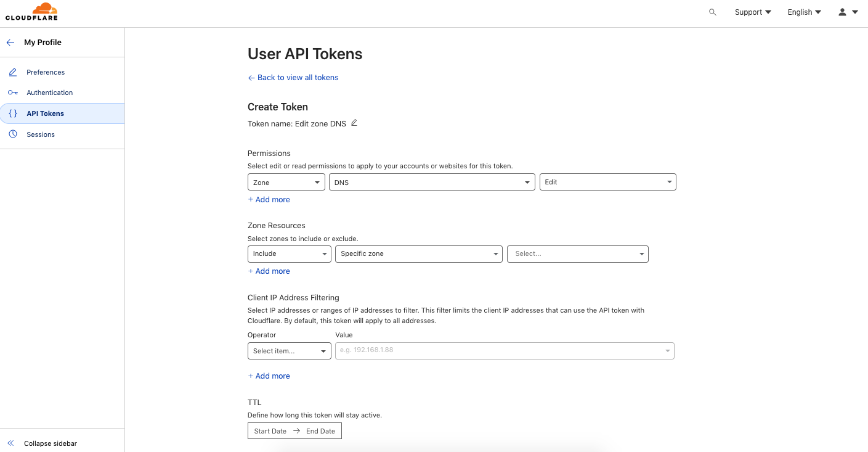Click the back arrow beside My Profile

pyautogui.click(x=10, y=43)
